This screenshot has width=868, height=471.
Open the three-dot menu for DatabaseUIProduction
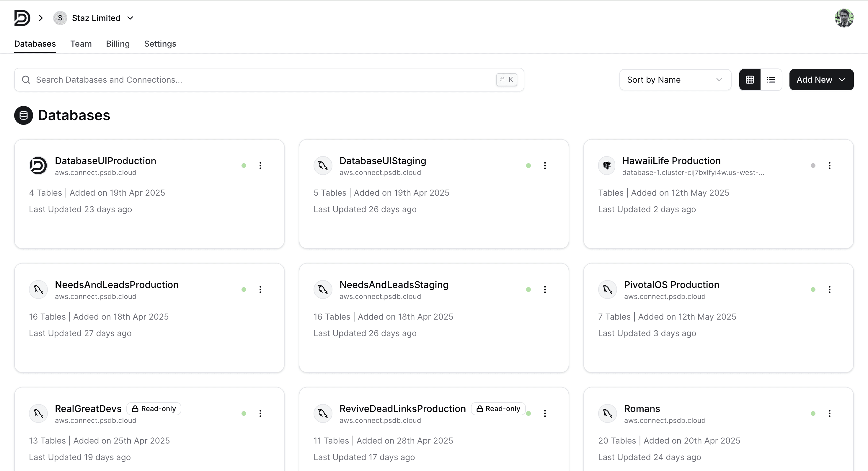click(260, 166)
